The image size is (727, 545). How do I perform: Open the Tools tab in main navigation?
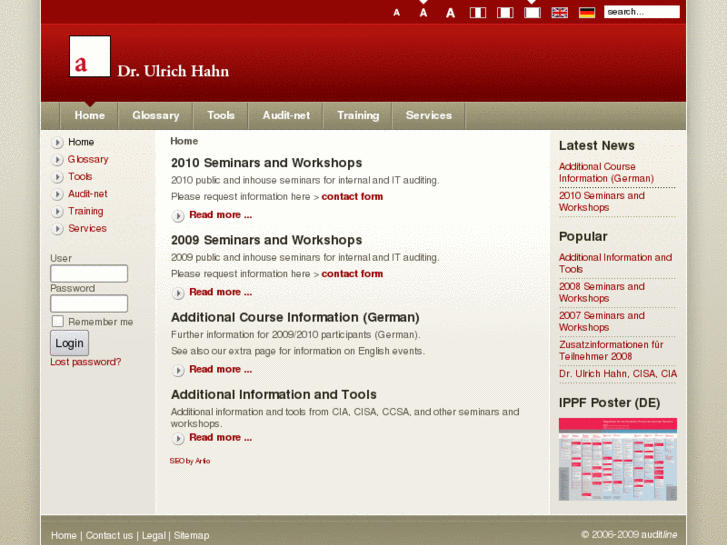221,115
